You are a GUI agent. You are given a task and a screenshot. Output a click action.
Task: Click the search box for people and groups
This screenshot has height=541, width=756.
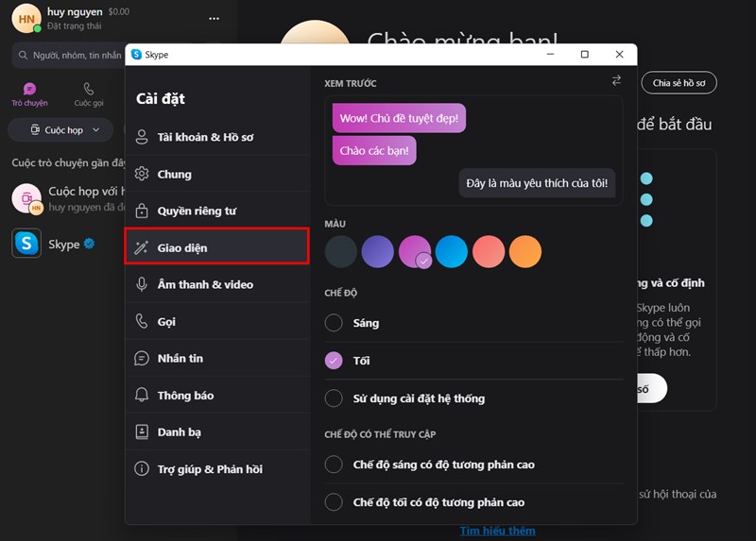(68, 56)
